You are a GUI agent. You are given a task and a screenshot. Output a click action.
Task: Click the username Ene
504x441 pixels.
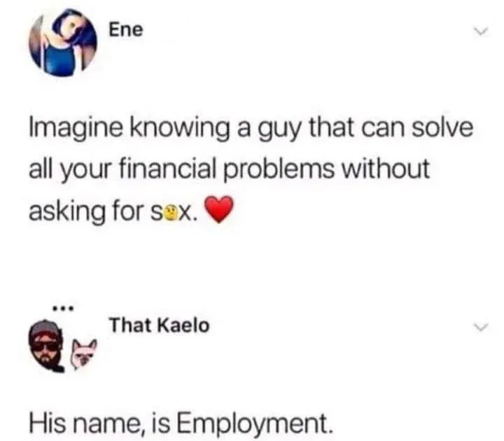126,30
